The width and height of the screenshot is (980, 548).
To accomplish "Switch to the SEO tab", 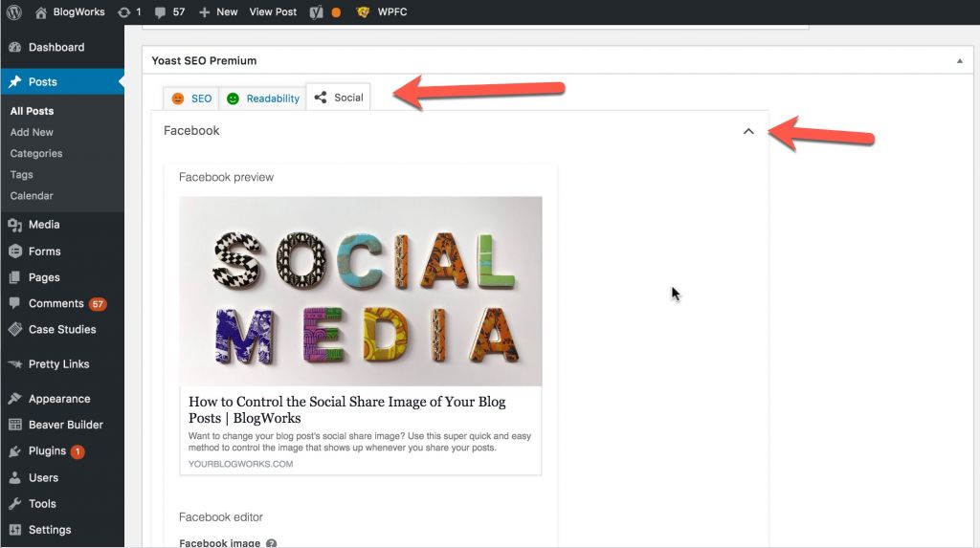I will tap(191, 99).
